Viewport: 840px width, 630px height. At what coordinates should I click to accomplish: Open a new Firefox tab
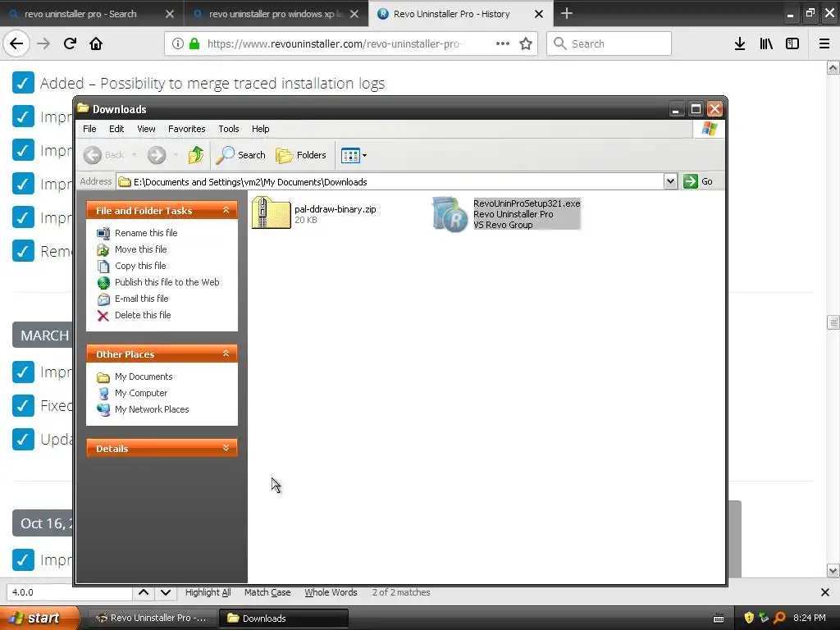pos(566,13)
